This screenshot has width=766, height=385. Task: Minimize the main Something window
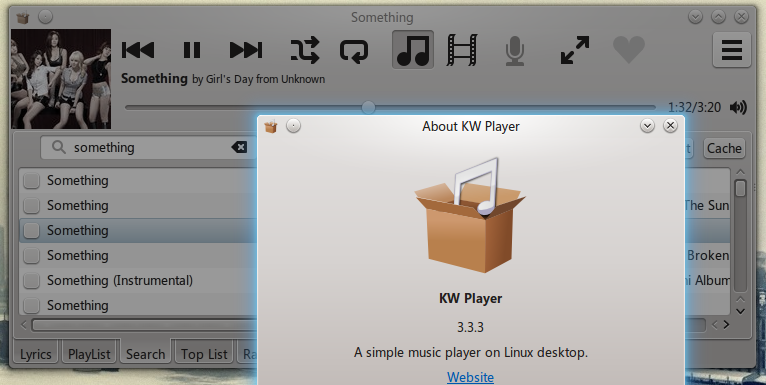pos(695,17)
